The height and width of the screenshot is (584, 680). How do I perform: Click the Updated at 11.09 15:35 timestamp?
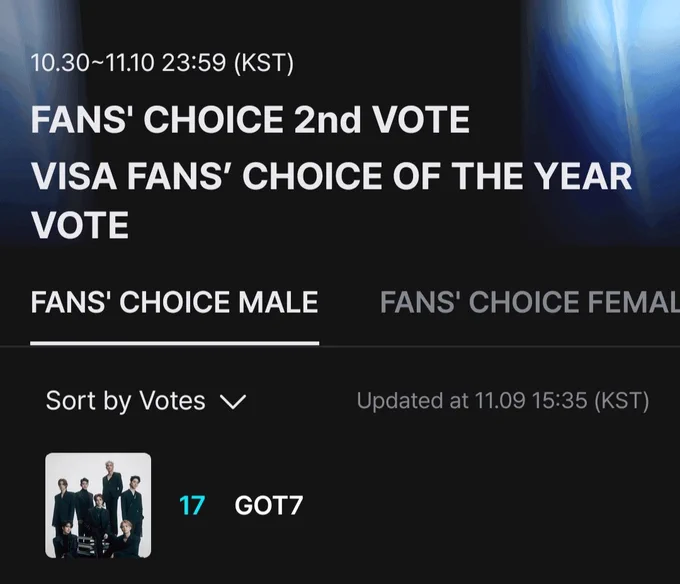[x=502, y=401]
